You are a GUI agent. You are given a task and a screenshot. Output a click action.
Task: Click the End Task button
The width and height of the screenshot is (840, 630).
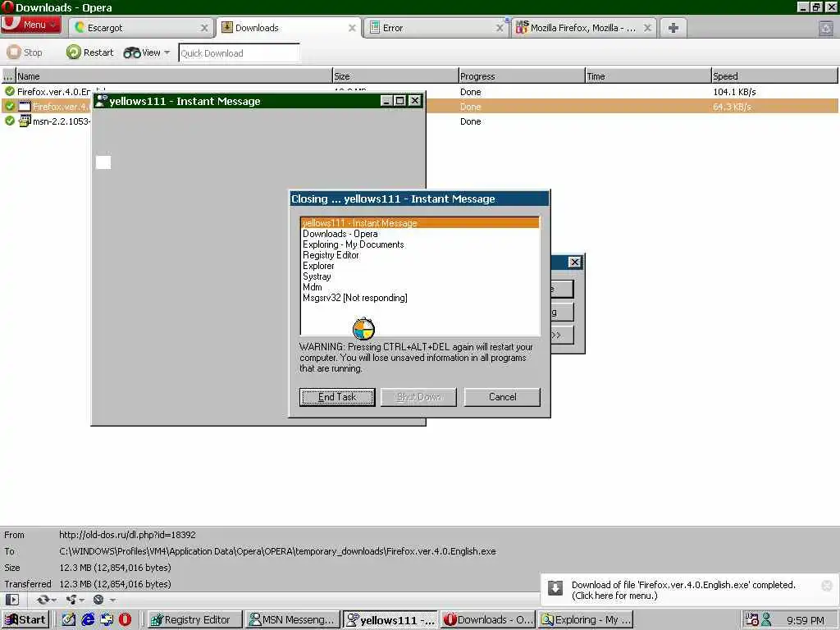pyautogui.click(x=337, y=397)
